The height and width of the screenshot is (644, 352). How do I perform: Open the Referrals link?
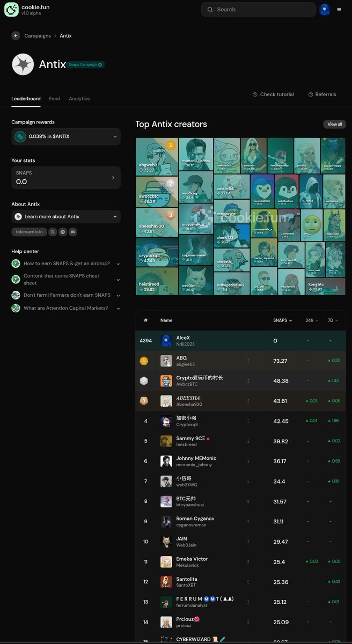click(x=322, y=94)
